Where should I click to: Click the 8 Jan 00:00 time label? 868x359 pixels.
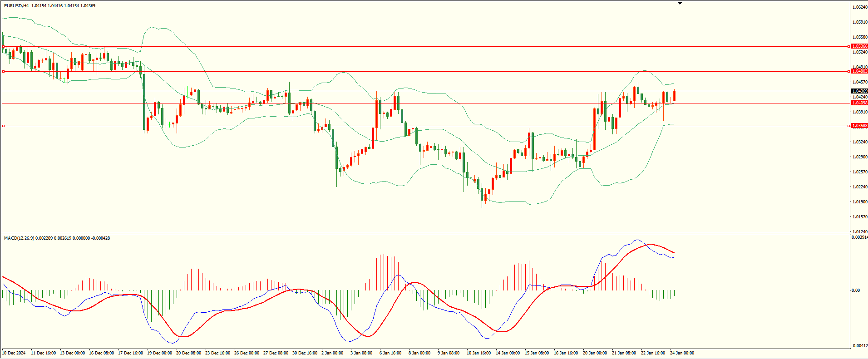419,353
